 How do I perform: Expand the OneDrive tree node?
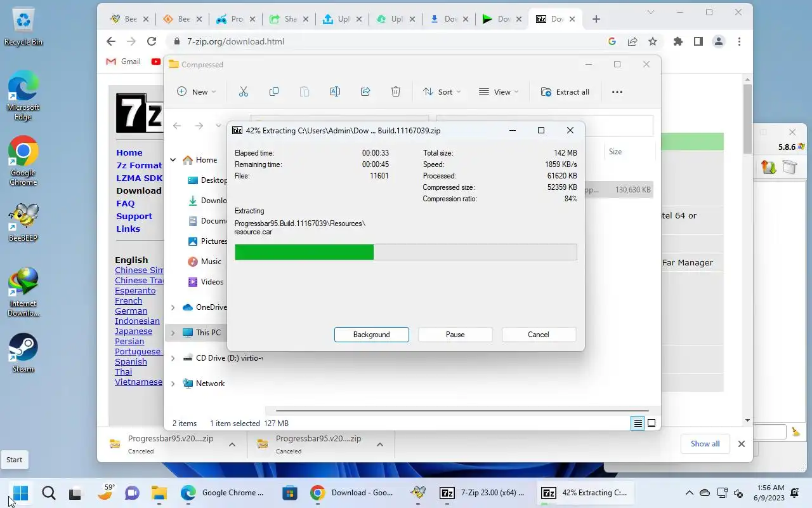(173, 307)
